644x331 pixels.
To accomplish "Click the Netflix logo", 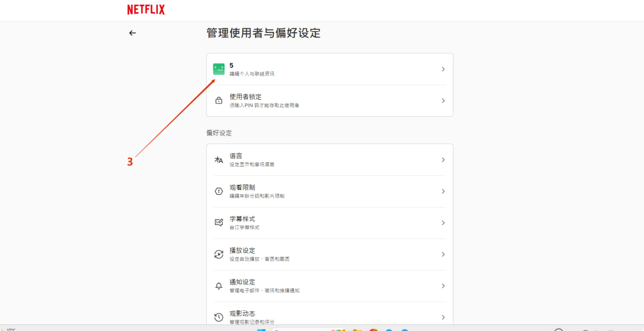I will 146,10.
